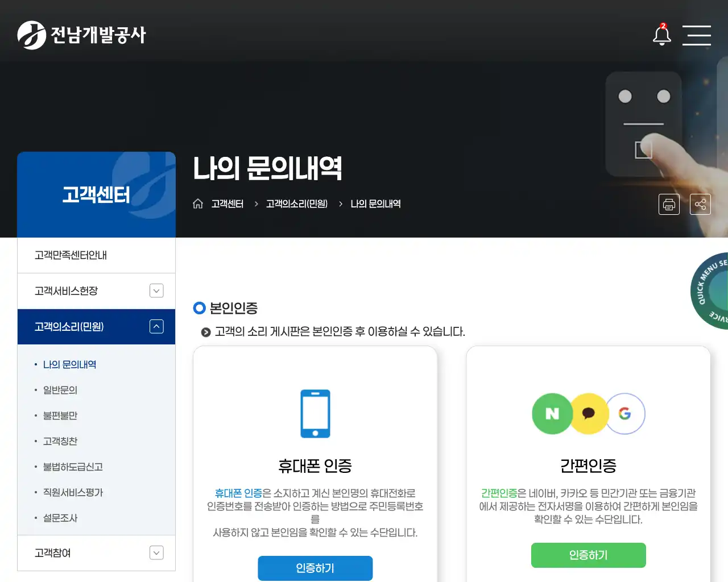Select 나의 문의내역 submenu item
The image size is (728, 582).
(x=69, y=364)
